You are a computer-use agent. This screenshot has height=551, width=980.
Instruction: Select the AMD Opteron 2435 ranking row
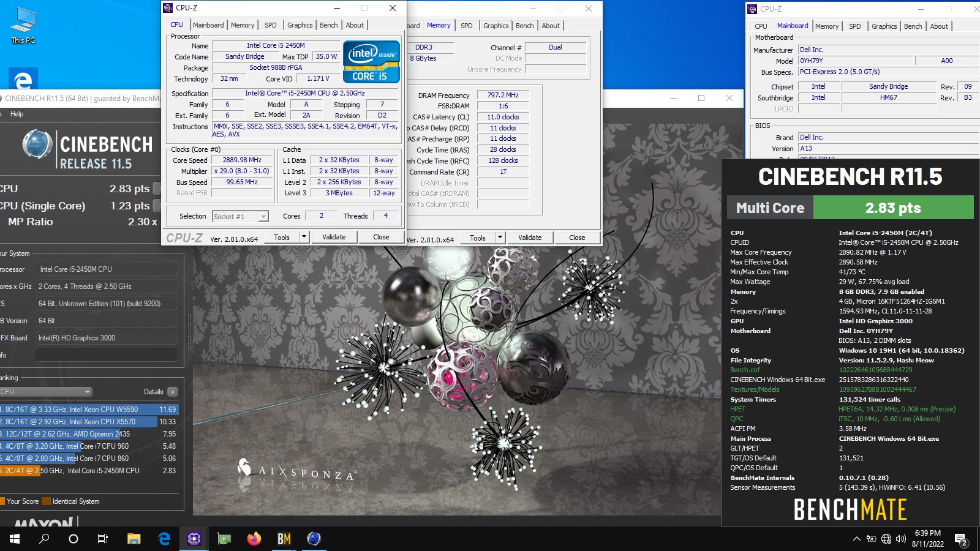click(89, 434)
